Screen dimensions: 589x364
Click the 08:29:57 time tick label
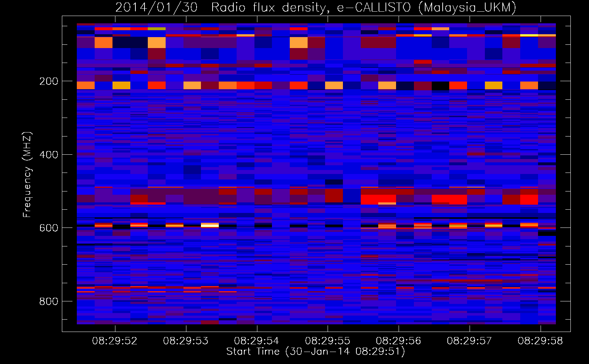click(469, 341)
